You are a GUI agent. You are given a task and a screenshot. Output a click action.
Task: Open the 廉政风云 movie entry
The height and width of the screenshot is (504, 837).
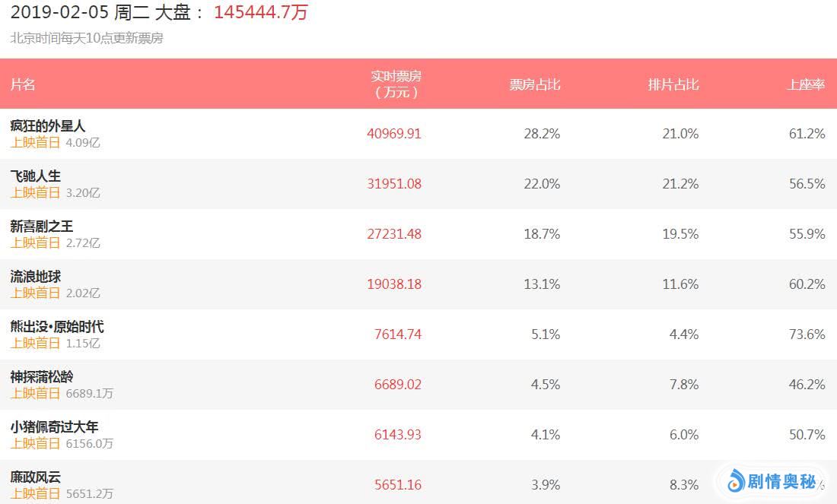[36, 477]
